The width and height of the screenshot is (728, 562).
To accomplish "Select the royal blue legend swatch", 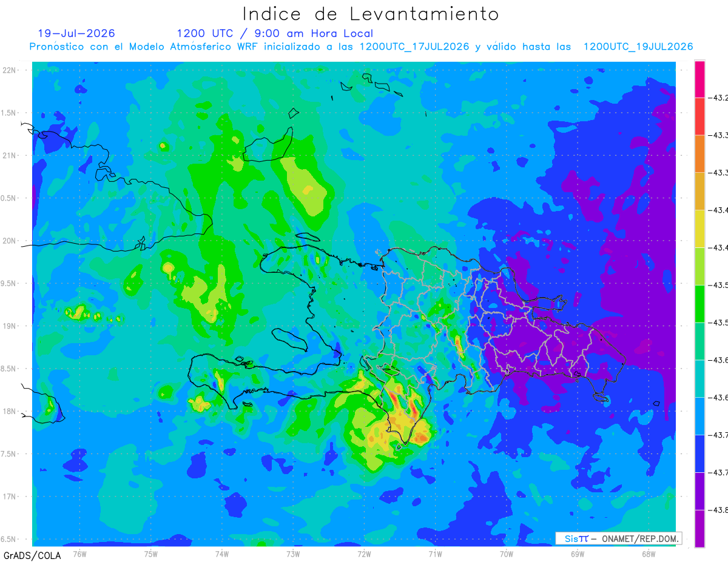I will click(699, 453).
